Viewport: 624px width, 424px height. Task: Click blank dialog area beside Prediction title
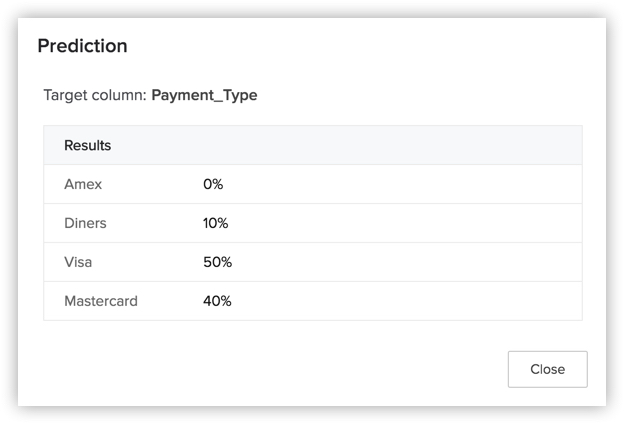point(358,46)
